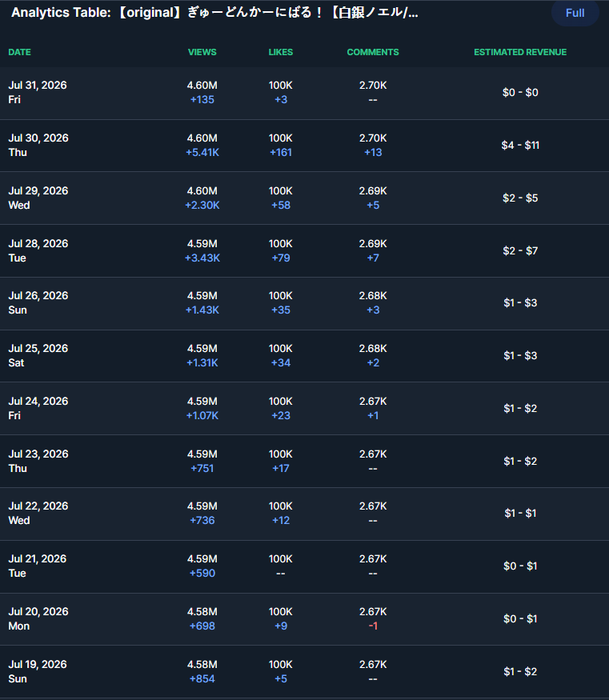Image resolution: width=609 pixels, height=700 pixels.
Task: Click the +7 comments change value
Action: (373, 258)
